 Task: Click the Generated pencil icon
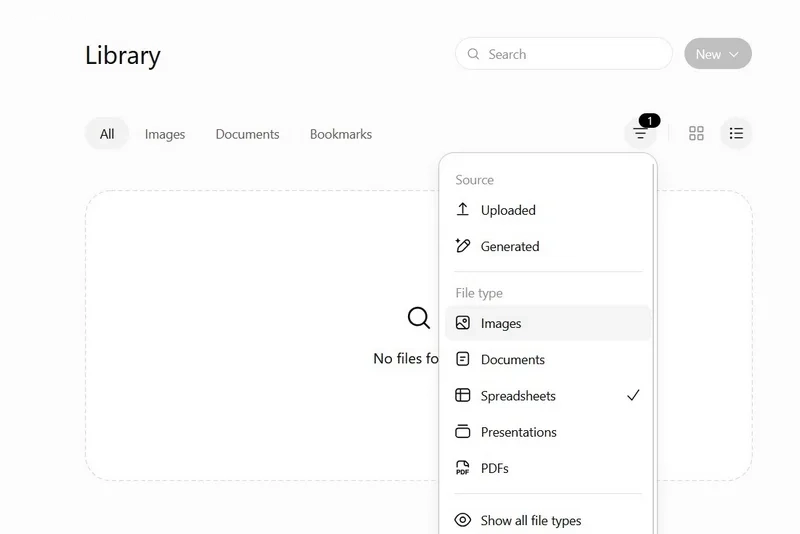pos(462,246)
